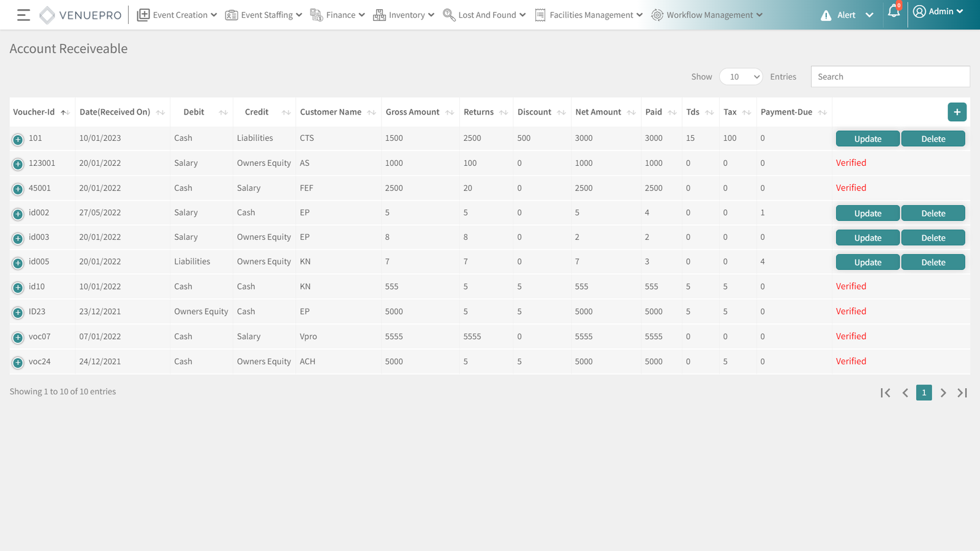
Task: Go to the previous page arrow
Action: (x=905, y=393)
